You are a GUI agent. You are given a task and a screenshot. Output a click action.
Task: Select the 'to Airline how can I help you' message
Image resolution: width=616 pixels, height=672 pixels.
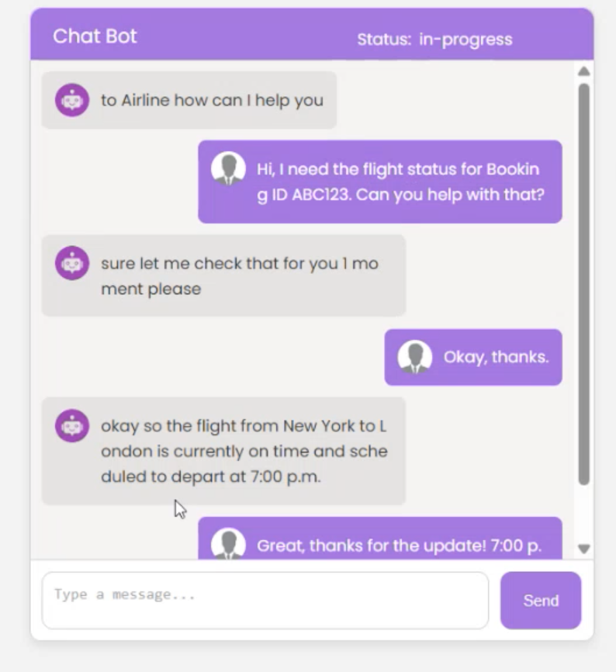tap(212, 100)
